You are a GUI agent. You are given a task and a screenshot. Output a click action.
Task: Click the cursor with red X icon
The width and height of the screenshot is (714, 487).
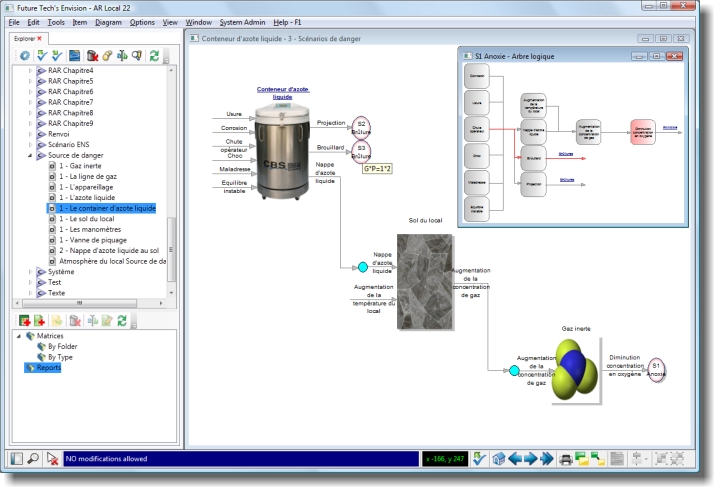tap(52, 459)
